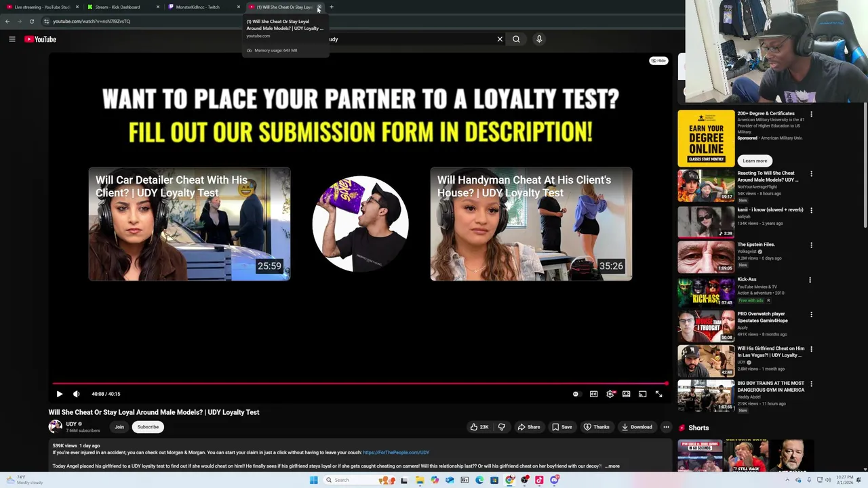The image size is (868, 488).
Task: Open BIG BOY TRAINS gym video
Action: tap(706, 395)
